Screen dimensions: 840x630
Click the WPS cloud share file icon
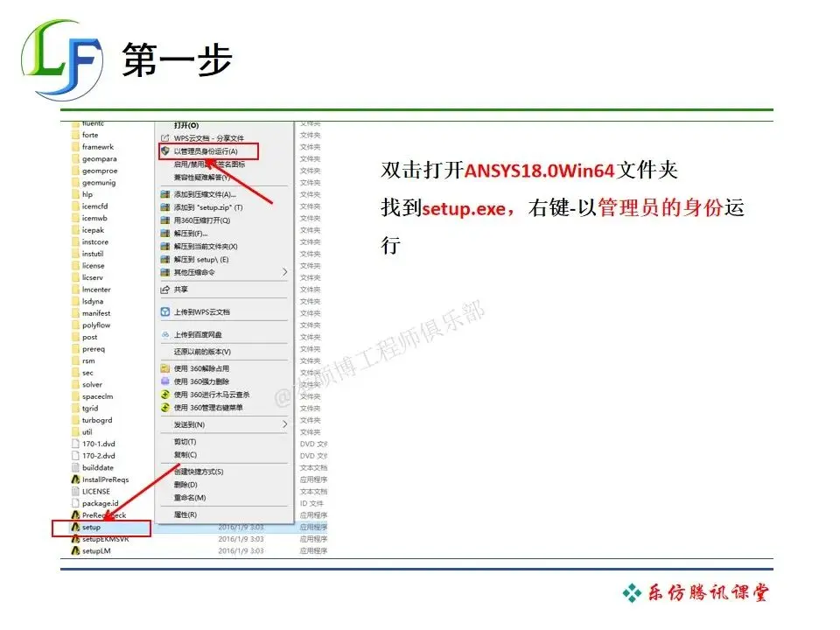(x=165, y=138)
